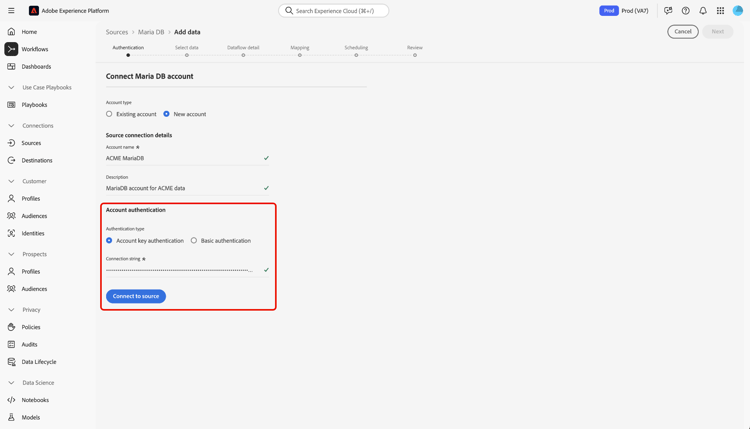Click the Audits sidebar icon

pyautogui.click(x=11, y=344)
